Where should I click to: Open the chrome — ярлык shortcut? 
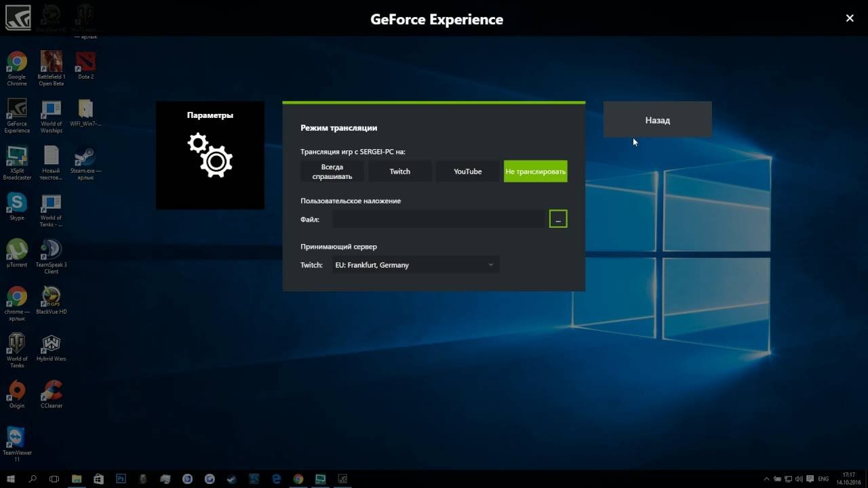pos(17,304)
